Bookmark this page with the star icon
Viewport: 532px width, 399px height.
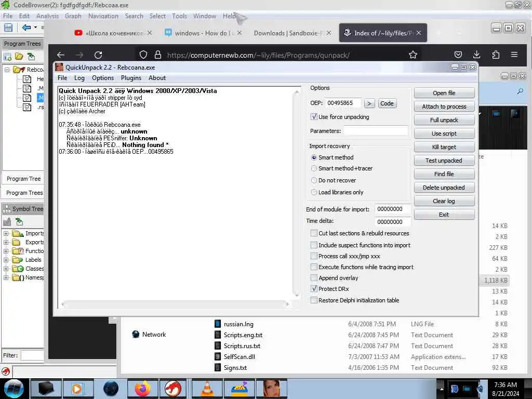coord(413,55)
